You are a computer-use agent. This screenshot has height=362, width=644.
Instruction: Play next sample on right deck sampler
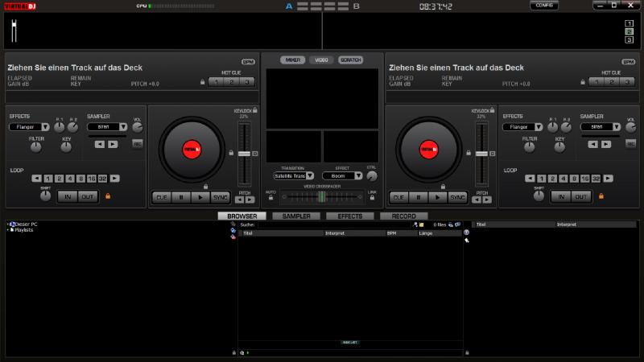(x=606, y=145)
